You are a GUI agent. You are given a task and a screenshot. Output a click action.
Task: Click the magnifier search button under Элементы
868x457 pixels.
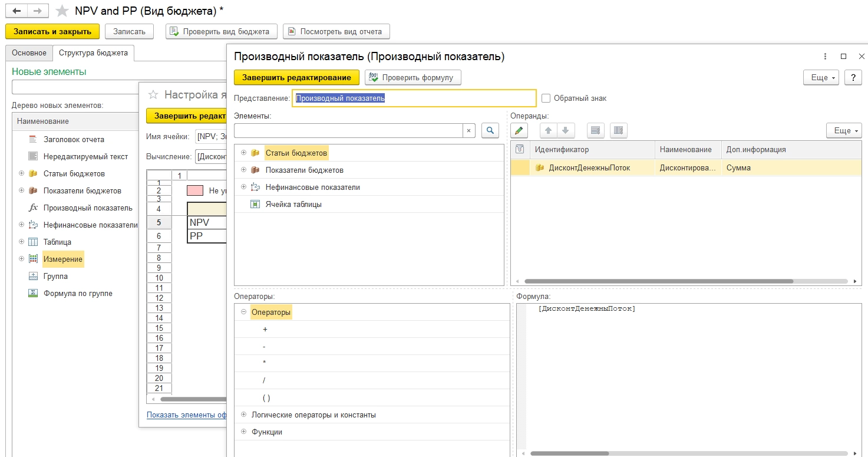pos(490,130)
